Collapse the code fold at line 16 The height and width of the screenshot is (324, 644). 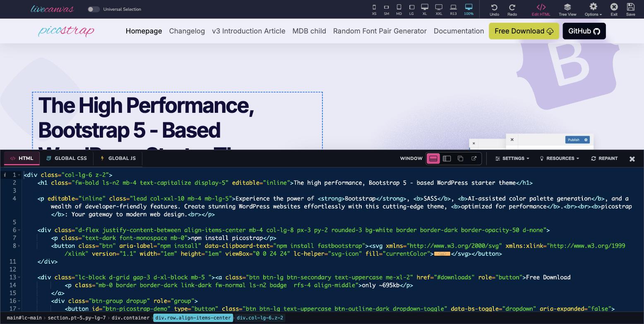[20, 301]
